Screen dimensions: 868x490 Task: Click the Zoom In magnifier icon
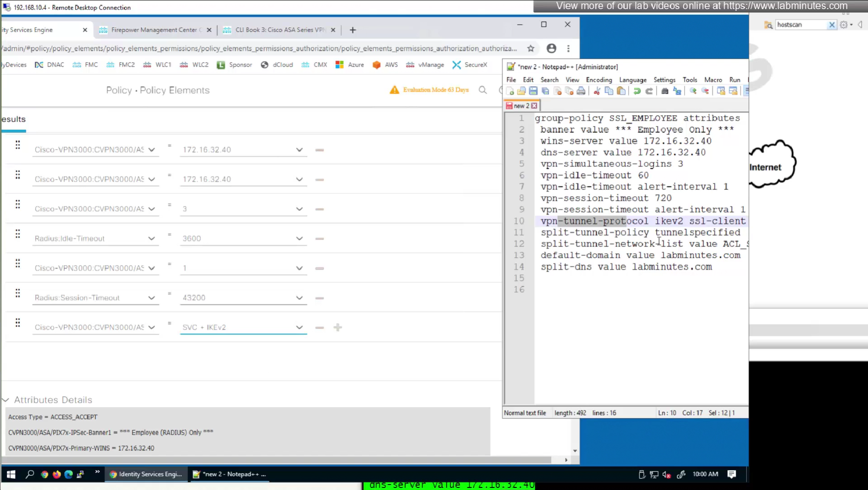pos(693,91)
